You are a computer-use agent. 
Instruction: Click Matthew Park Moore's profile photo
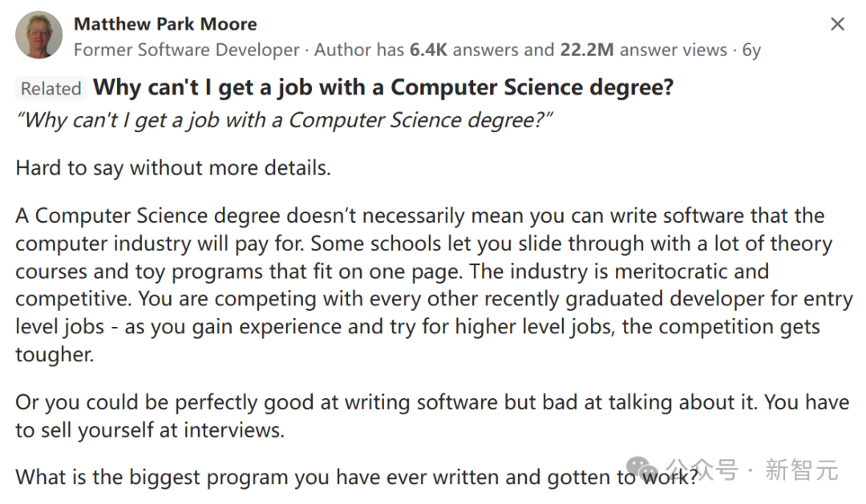tap(38, 35)
